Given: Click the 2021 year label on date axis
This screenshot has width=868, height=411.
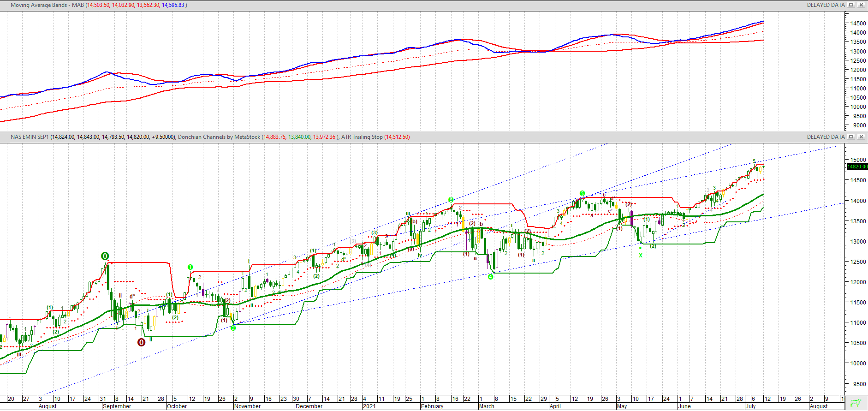Looking at the screenshot, I should [369, 406].
